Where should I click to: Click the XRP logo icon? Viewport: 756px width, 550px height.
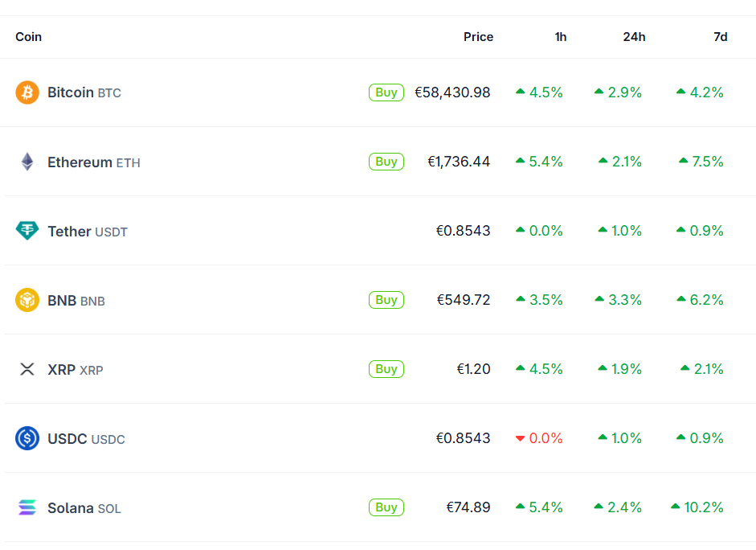pyautogui.click(x=27, y=369)
